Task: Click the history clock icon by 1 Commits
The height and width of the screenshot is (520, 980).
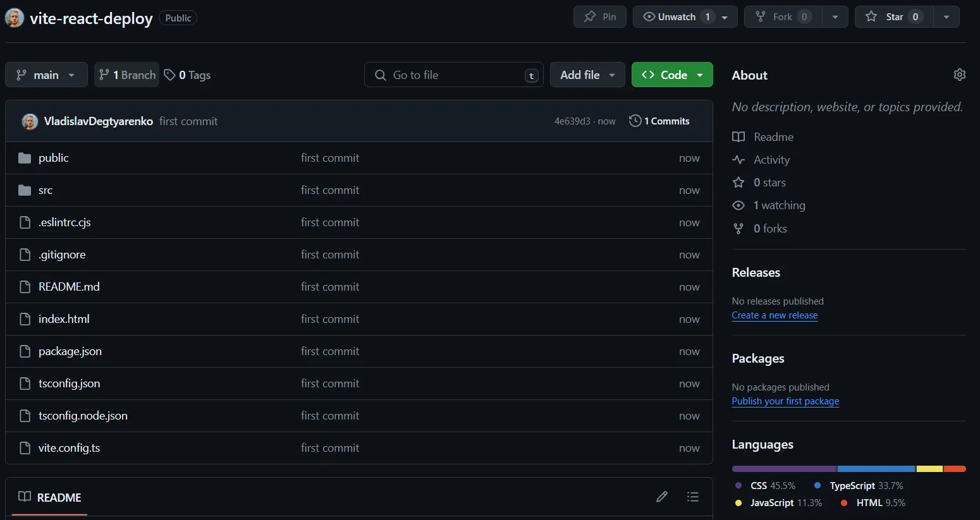Action: (x=635, y=121)
